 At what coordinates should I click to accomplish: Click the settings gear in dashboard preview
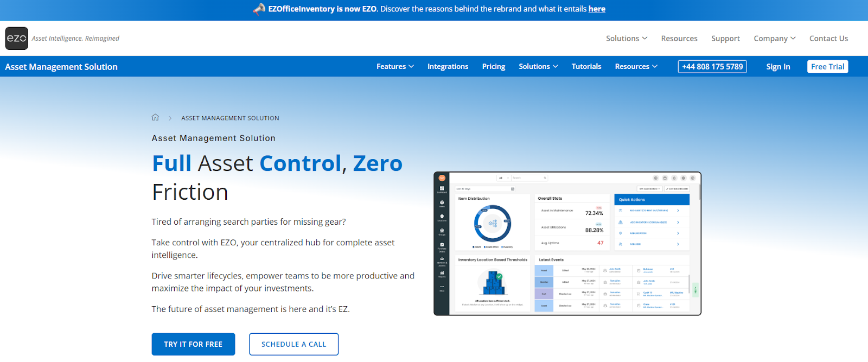684,178
